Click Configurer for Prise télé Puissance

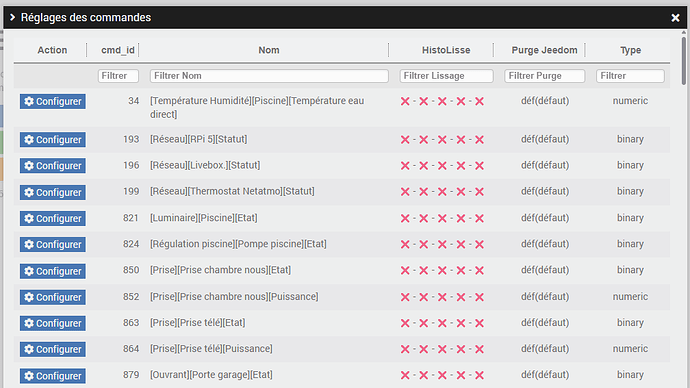click(x=52, y=349)
